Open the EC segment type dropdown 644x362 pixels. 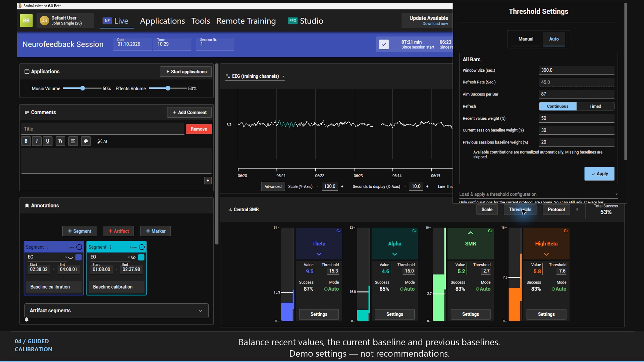tap(47, 257)
